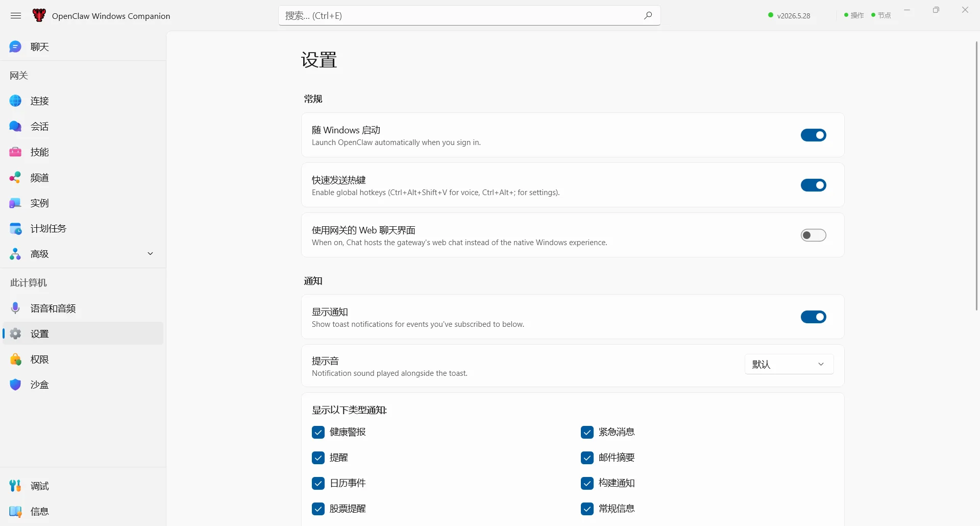The image size is (980, 526).
Task: Enable 使用网关的 Web 聊天界面 switch
Action: (x=814, y=235)
